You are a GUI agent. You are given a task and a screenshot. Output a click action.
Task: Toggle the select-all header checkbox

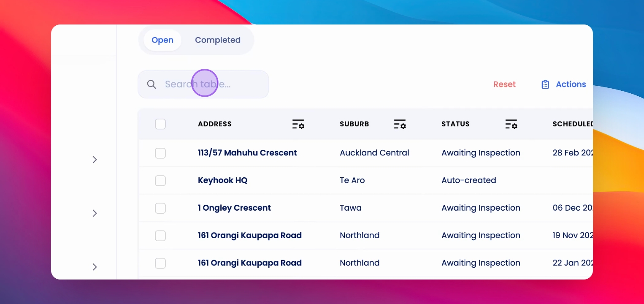[x=160, y=124]
